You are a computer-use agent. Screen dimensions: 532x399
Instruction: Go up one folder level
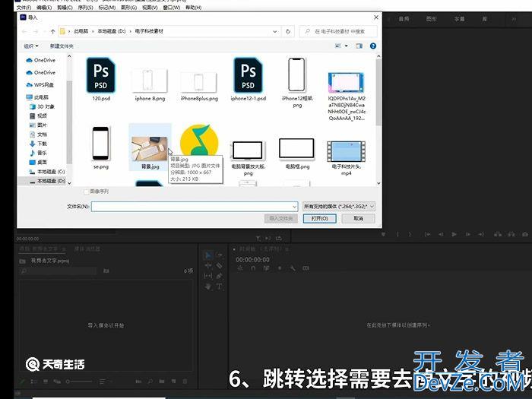click(x=52, y=31)
